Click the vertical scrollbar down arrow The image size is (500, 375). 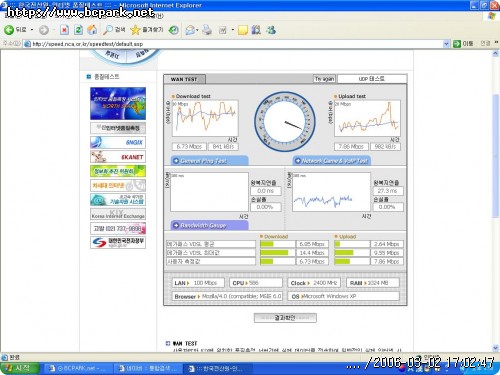pyautogui.click(x=496, y=348)
